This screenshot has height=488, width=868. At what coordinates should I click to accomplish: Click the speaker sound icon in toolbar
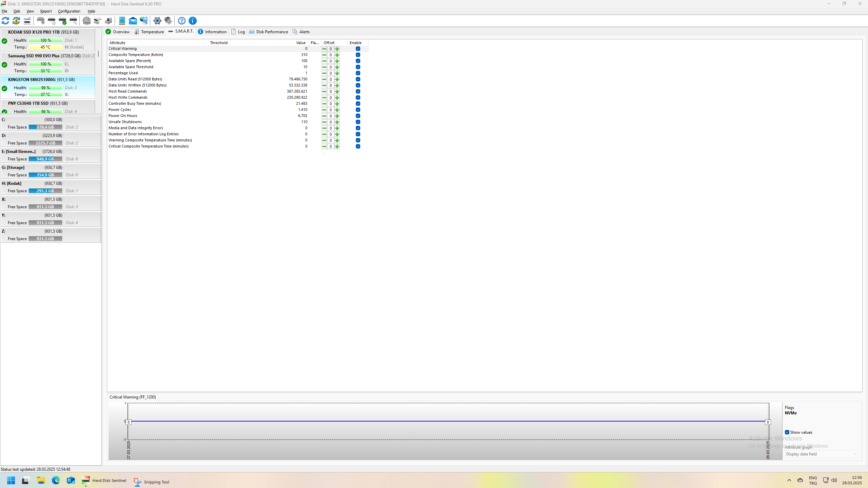click(168, 21)
